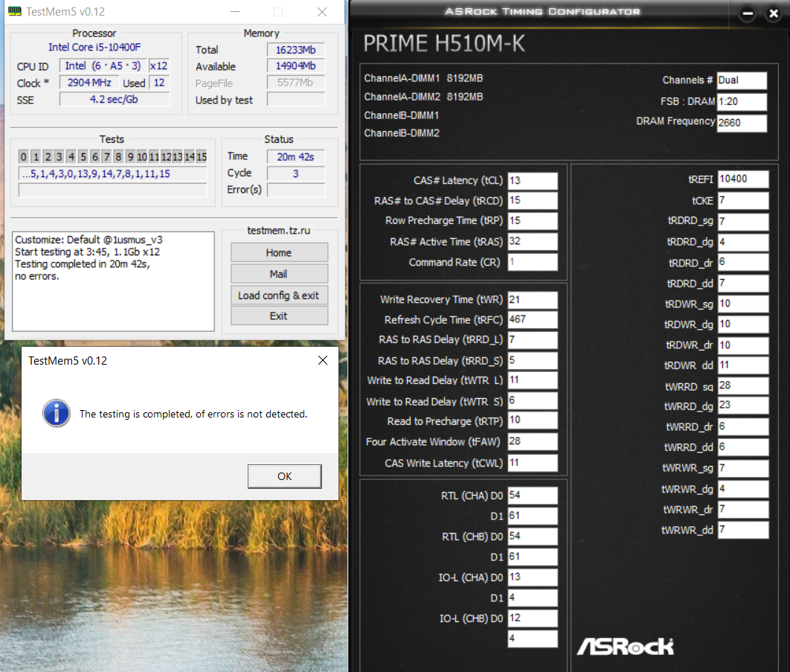The width and height of the screenshot is (790, 672).
Task: Click the ChannelA-DIMM1 8192MB entry
Action: coord(423,78)
